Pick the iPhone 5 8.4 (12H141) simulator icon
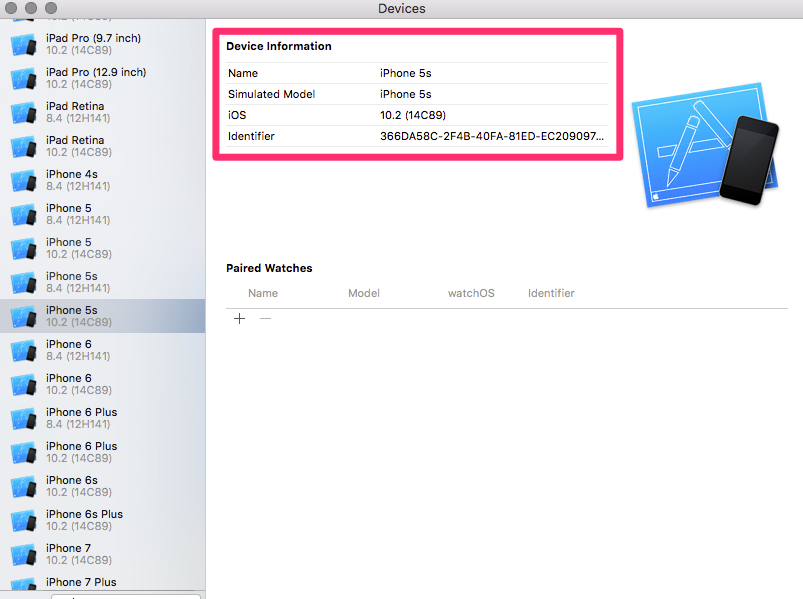 point(24,215)
